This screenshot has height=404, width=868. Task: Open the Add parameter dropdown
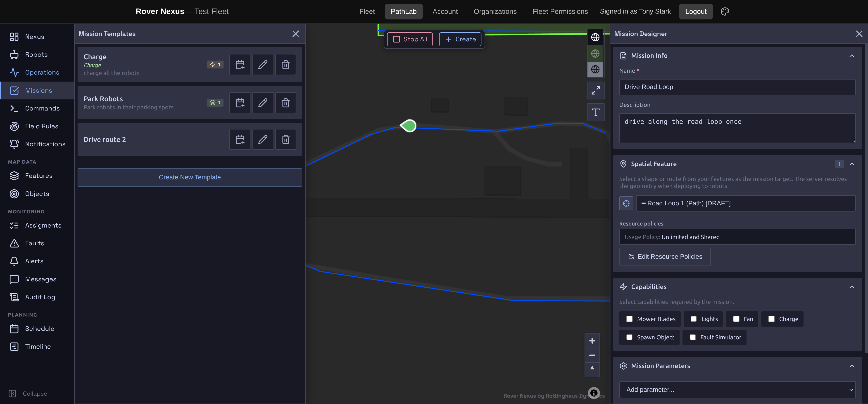[x=737, y=390]
